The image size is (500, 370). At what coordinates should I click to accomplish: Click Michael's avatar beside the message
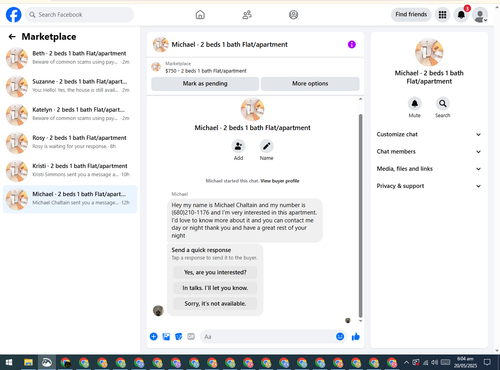pyautogui.click(x=158, y=311)
